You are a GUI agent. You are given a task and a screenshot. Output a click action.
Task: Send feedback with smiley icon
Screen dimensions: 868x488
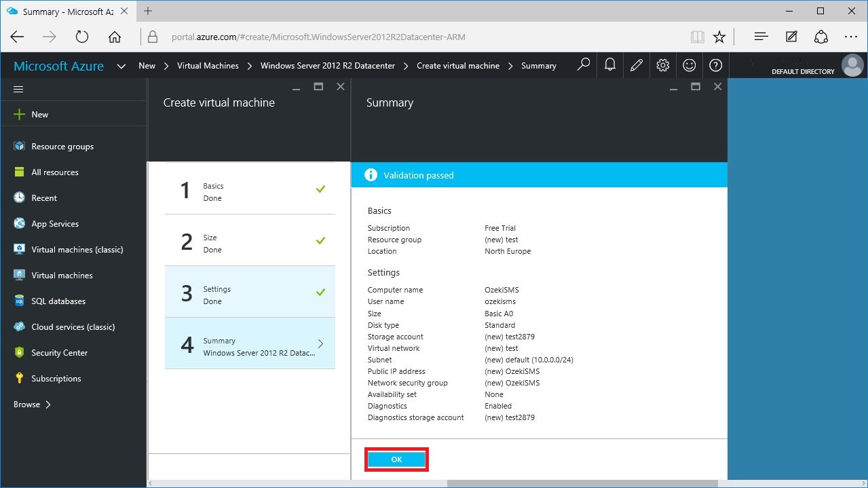pyautogui.click(x=689, y=65)
